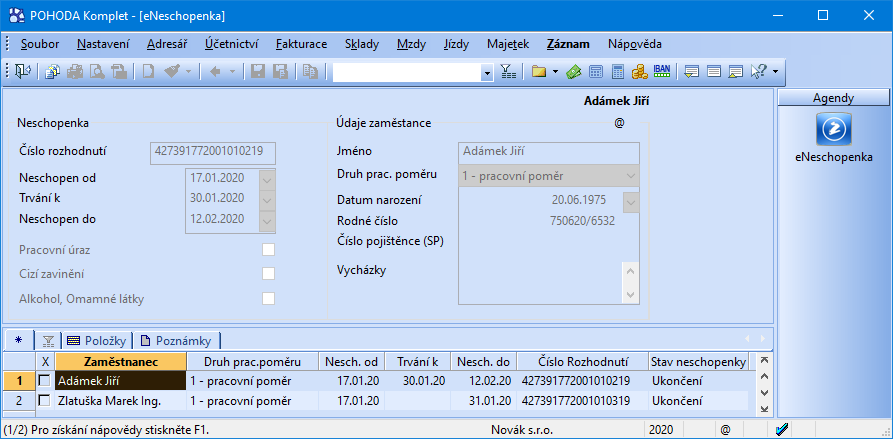The image size is (893, 439).
Task: Expand the toolbar search combo box
Action: [487, 72]
